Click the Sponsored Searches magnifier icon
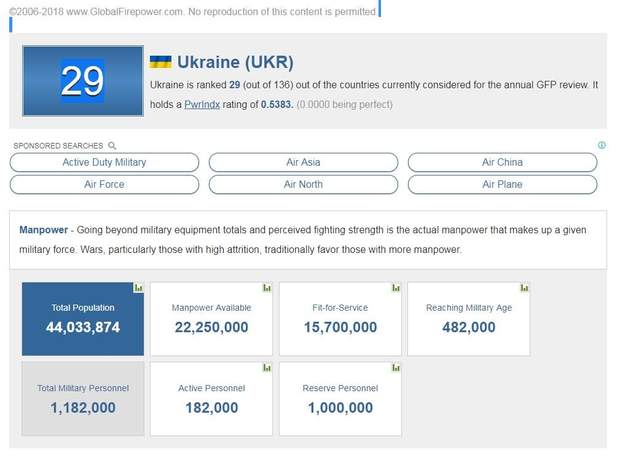 point(112,146)
